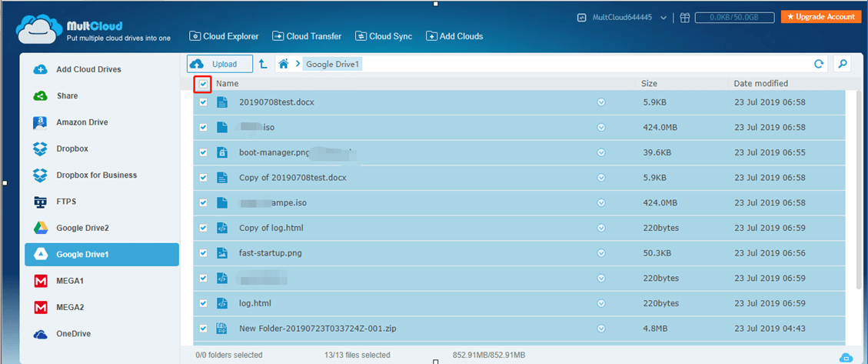Click the cloud icon at bottom right
Viewport: 868px width, 364px height.
(845, 357)
